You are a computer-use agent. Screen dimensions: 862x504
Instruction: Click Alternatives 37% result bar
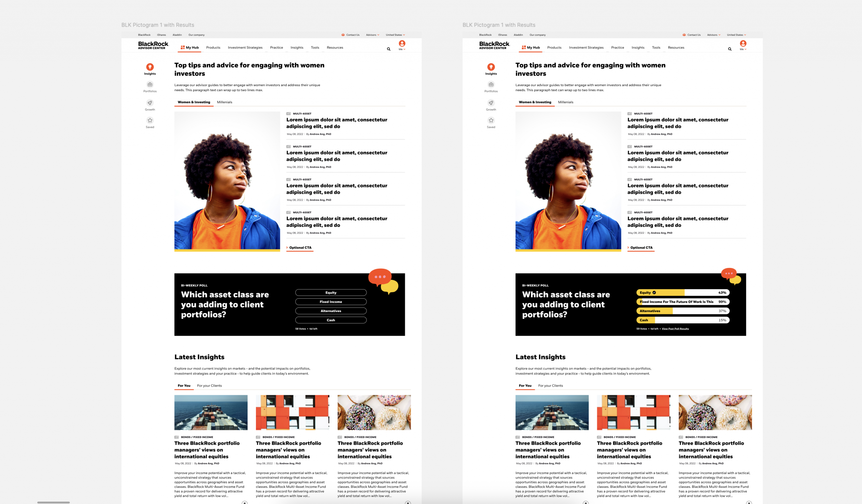click(x=683, y=311)
